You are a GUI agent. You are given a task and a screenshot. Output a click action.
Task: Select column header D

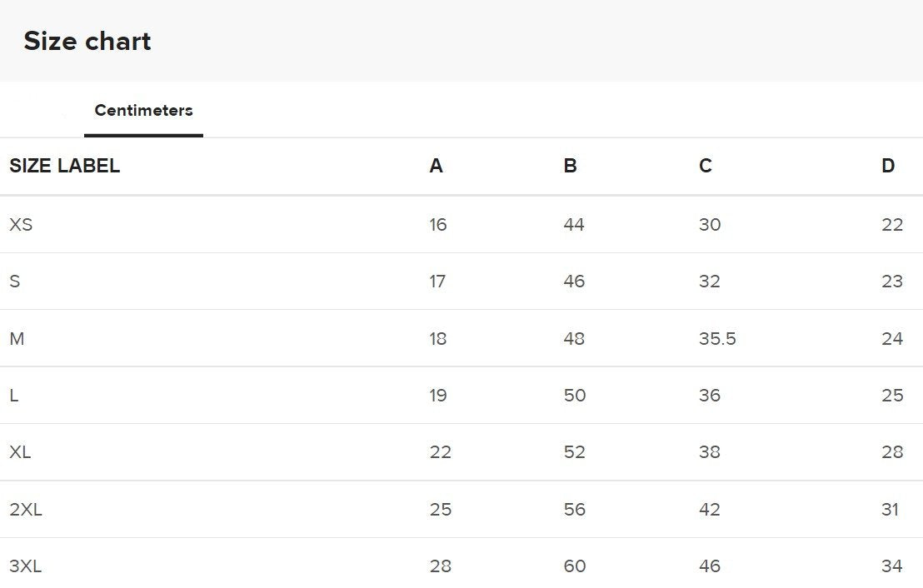pyautogui.click(x=888, y=166)
